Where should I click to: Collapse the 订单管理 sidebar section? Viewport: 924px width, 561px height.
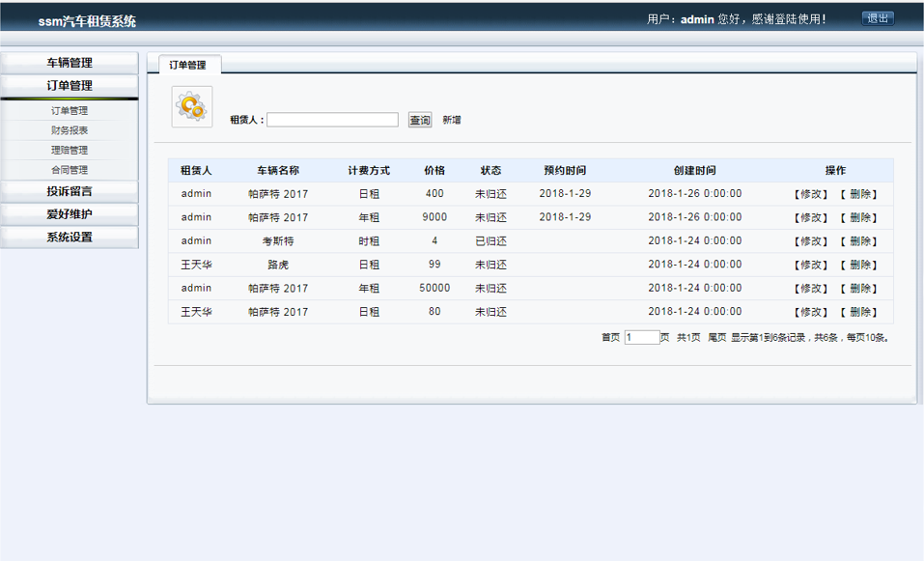70,85
